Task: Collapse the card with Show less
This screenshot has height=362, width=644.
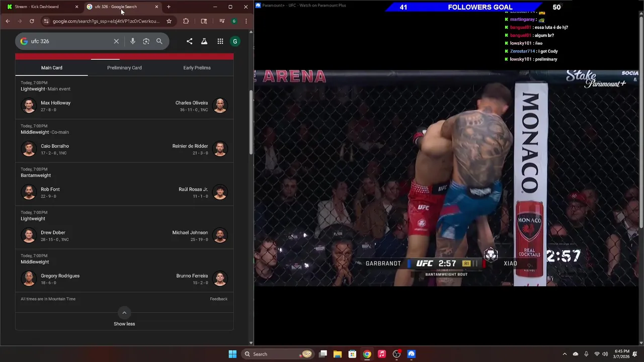Action: [124, 324]
